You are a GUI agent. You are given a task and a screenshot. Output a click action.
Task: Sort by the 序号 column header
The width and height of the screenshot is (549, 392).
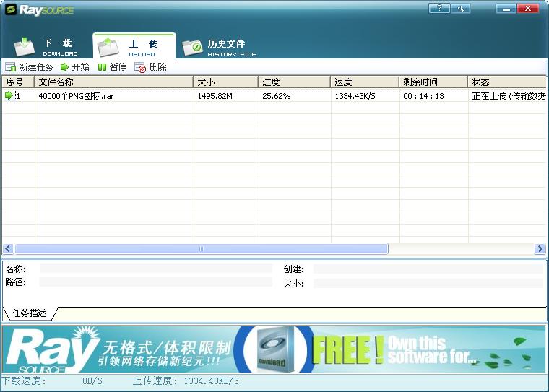click(18, 82)
